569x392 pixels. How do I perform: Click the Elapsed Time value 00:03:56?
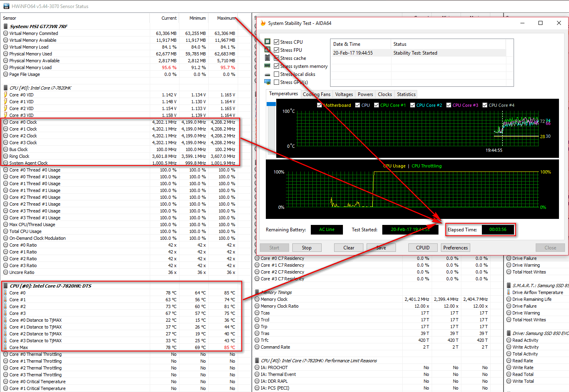[x=498, y=230]
